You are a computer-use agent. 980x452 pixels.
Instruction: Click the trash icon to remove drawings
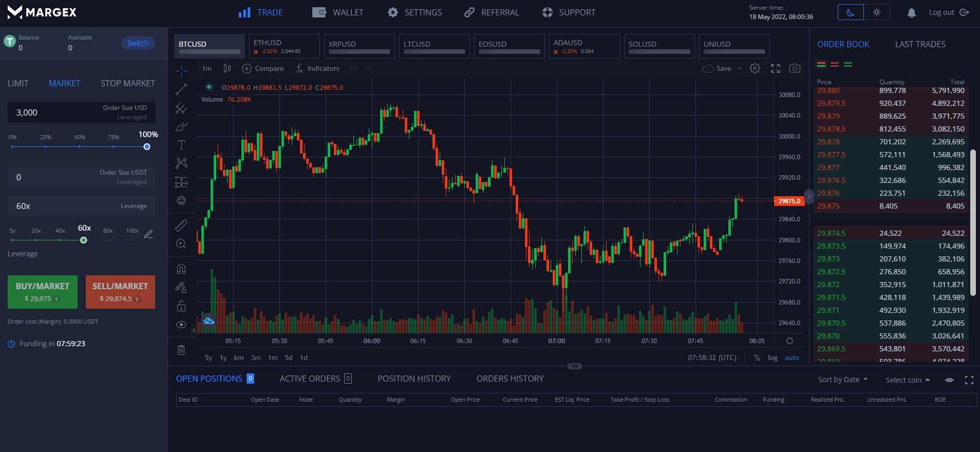(181, 350)
